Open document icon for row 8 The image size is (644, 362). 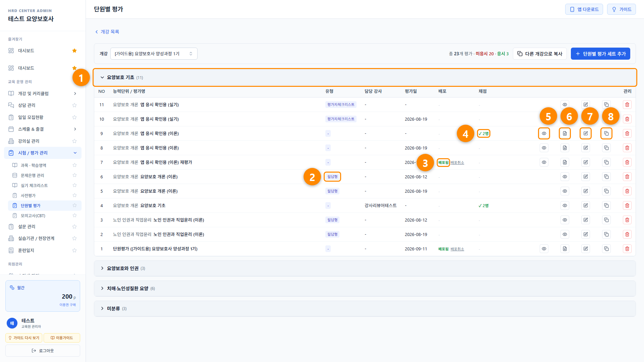point(565,148)
